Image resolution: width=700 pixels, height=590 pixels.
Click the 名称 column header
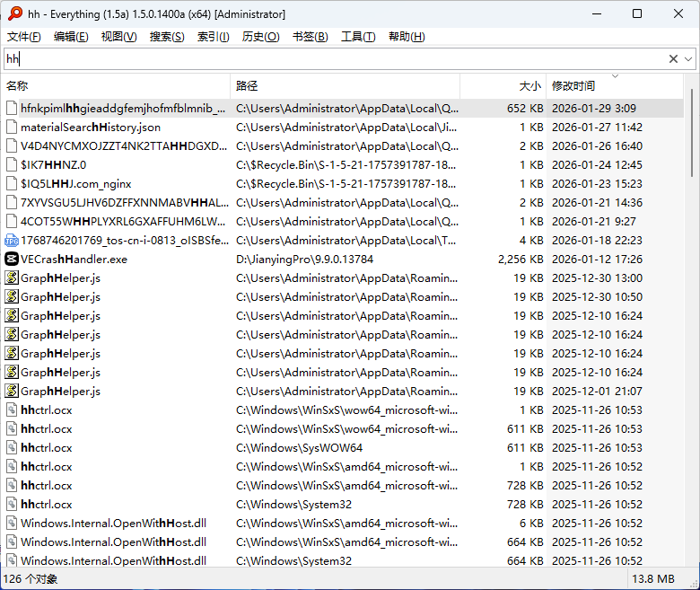[18, 86]
